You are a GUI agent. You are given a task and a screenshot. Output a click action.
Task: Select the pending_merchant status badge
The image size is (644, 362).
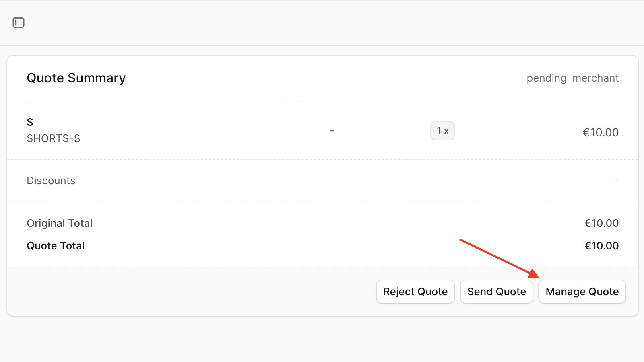pyautogui.click(x=572, y=78)
